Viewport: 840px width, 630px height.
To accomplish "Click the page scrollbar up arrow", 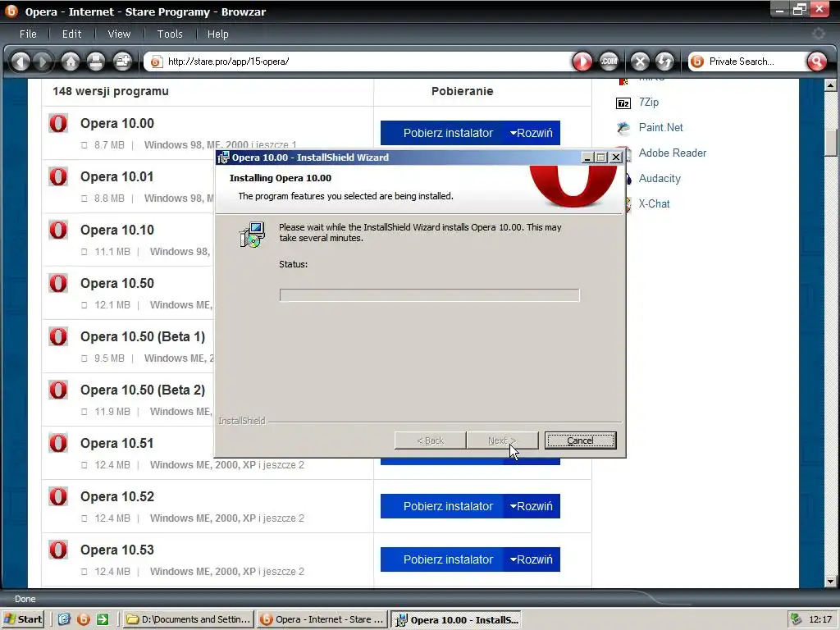I will coord(831,84).
